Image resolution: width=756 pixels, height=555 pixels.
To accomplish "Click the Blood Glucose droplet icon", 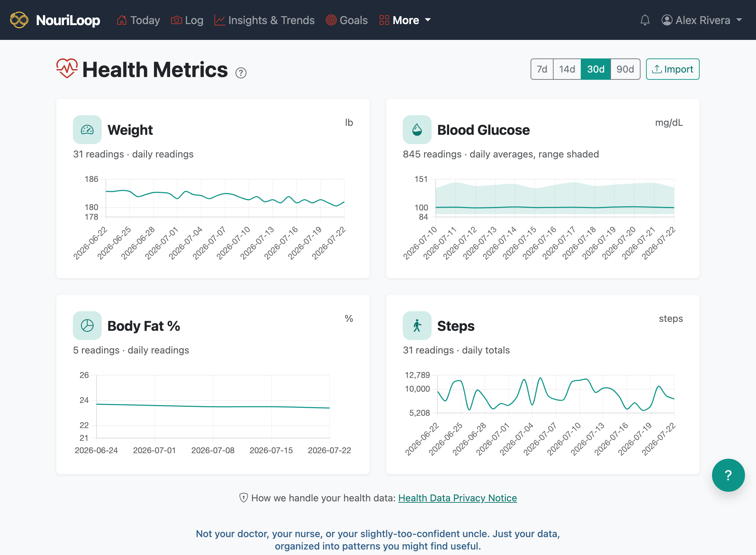I will point(417,130).
